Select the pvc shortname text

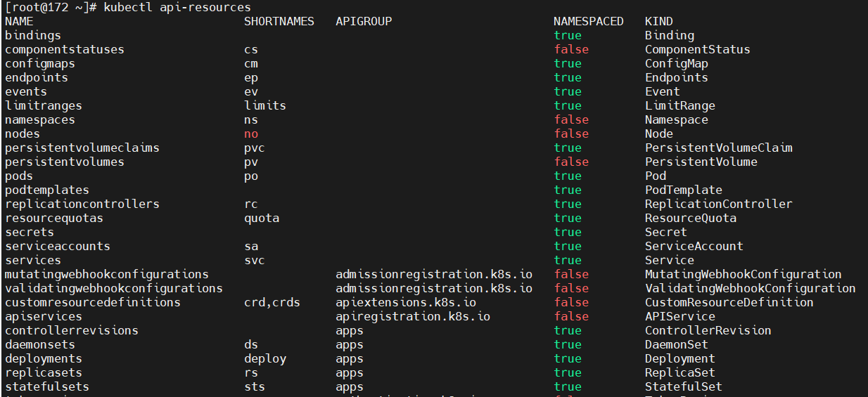click(254, 148)
